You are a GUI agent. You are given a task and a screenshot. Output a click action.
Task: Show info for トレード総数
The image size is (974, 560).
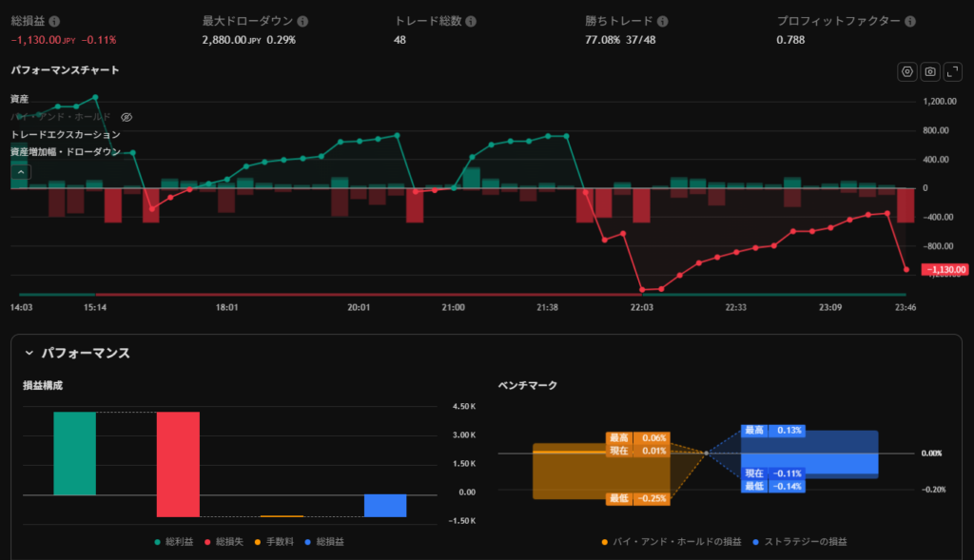click(x=471, y=21)
